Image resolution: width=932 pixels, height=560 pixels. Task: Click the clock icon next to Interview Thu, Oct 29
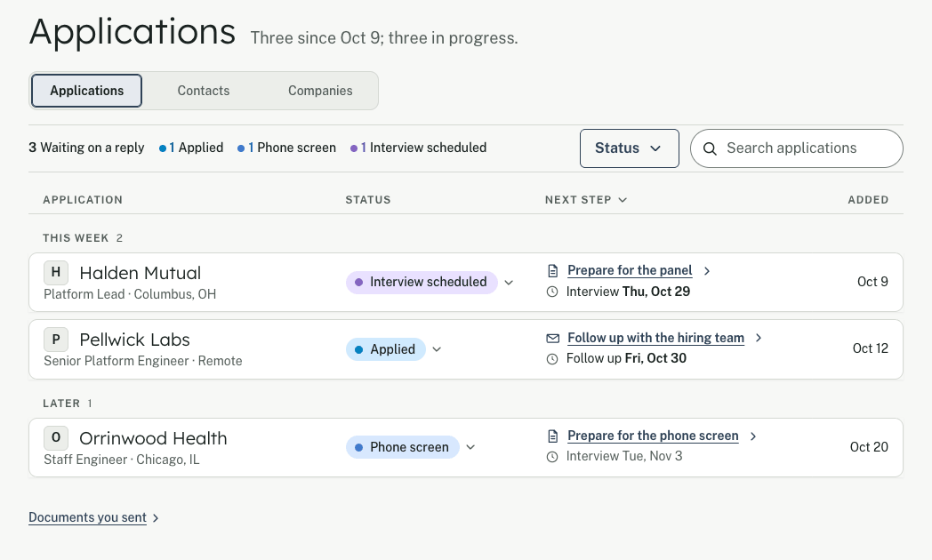pyautogui.click(x=552, y=292)
